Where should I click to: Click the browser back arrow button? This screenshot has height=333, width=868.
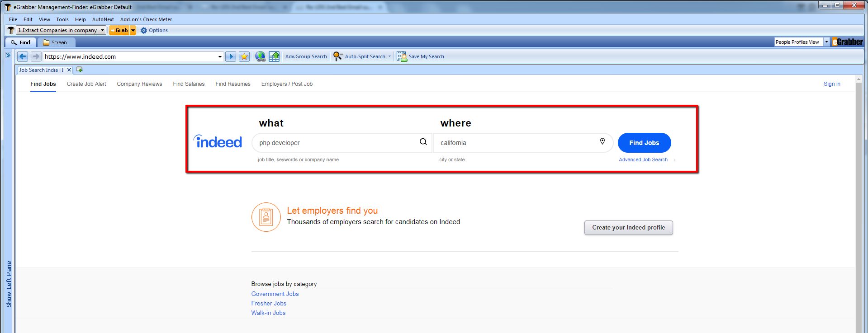pos(23,56)
